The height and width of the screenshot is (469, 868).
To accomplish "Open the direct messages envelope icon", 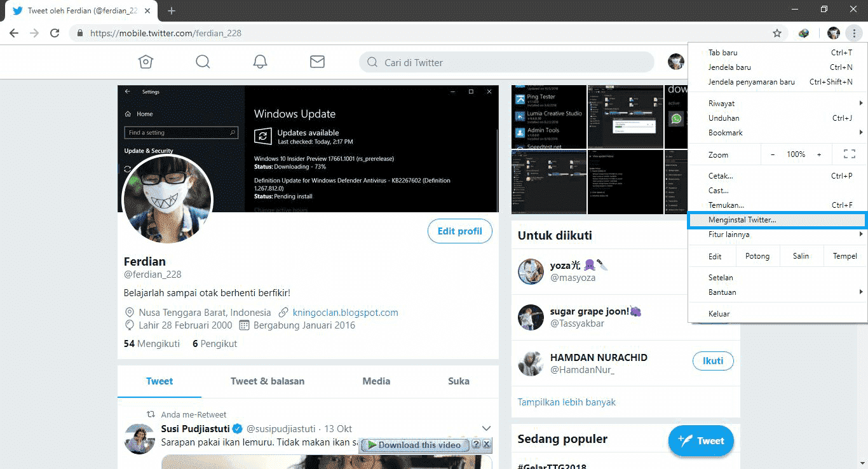I will tap(317, 61).
